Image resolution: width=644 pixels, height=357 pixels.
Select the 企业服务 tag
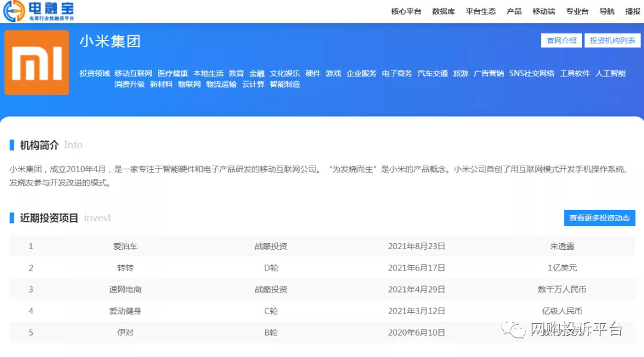pos(361,73)
